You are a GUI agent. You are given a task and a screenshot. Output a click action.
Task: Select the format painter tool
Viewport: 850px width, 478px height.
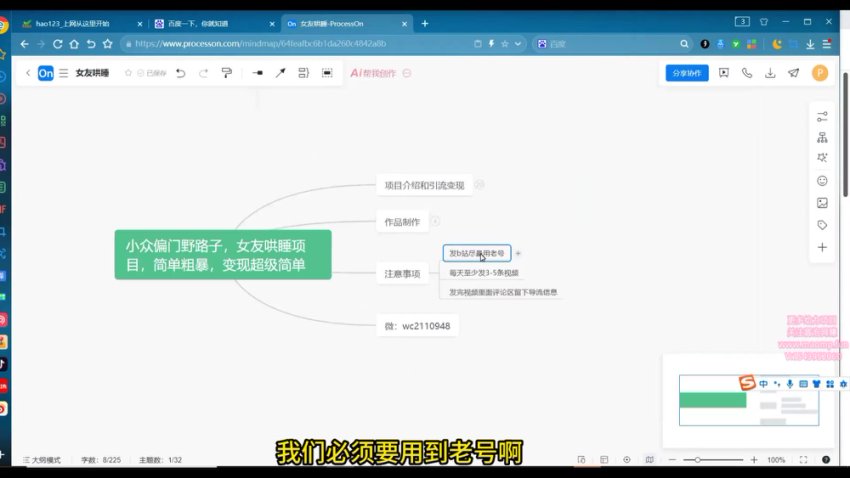226,73
